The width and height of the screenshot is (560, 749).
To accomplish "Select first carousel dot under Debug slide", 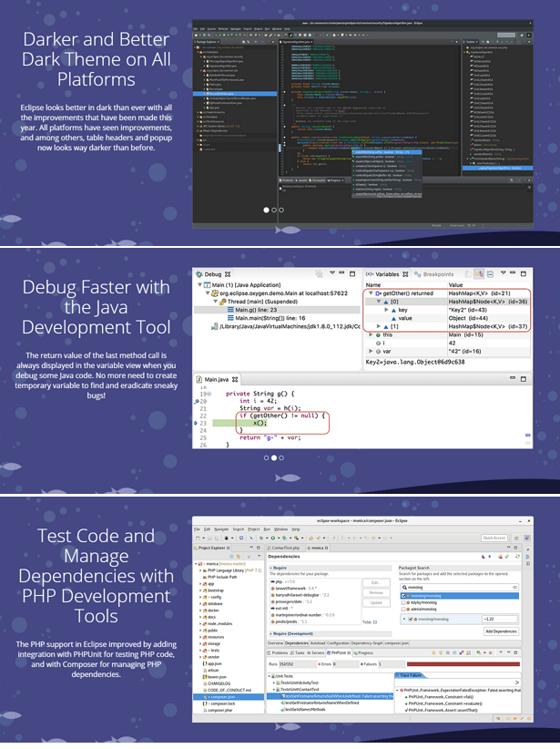I will pyautogui.click(x=267, y=457).
